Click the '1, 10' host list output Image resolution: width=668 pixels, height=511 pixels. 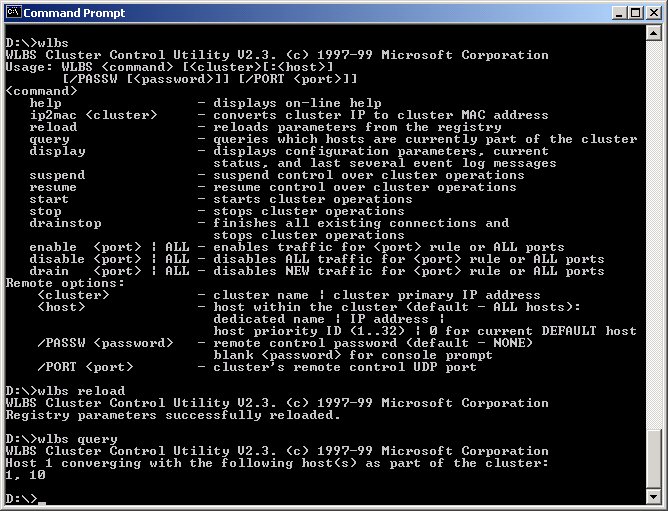(26, 475)
